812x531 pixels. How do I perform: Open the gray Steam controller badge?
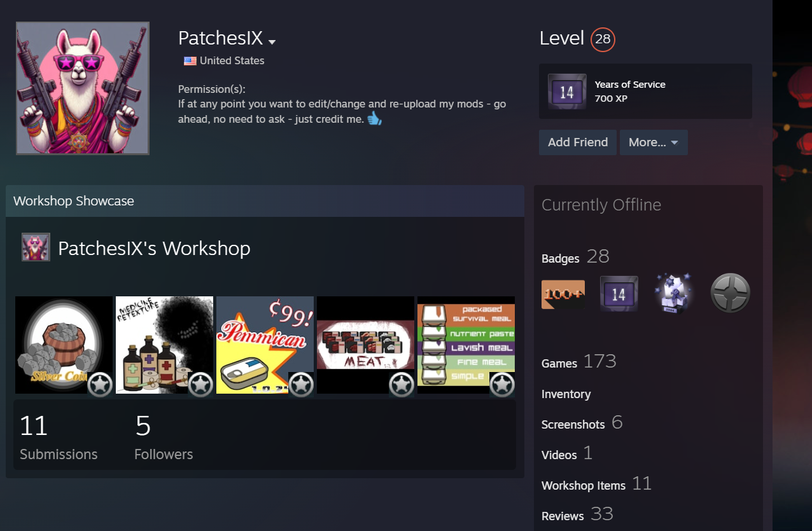[731, 293]
